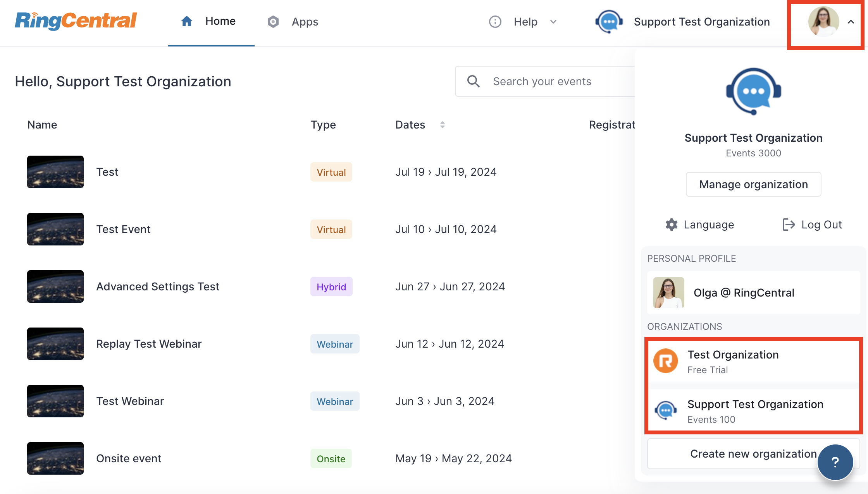Click the date "May 19 › May 22, 2024"

454,458
